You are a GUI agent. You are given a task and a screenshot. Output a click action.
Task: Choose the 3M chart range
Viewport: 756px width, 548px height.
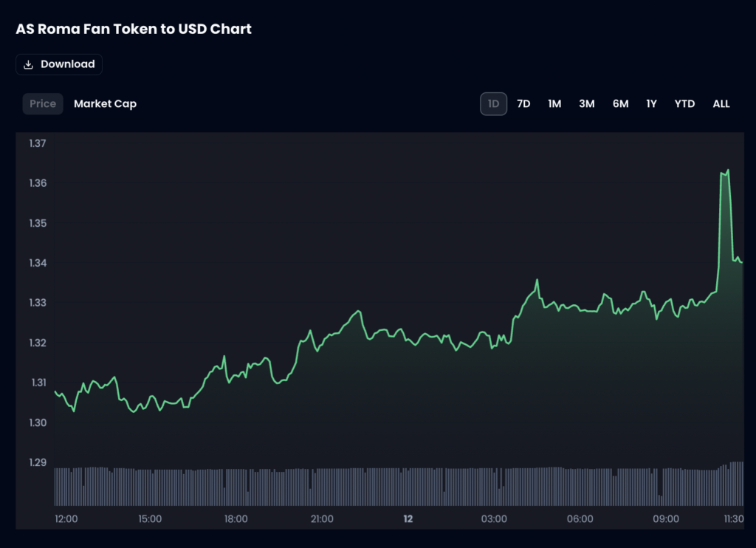coord(587,103)
